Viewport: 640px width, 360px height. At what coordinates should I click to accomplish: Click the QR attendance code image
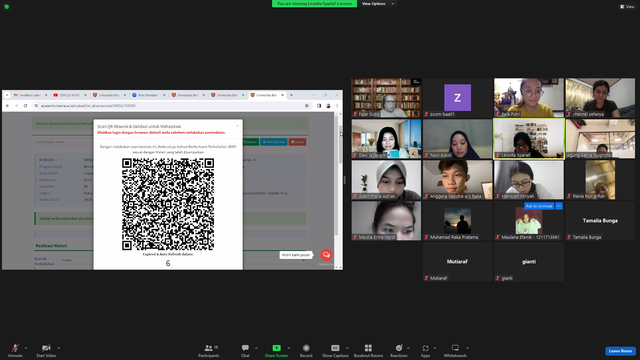tap(168, 204)
